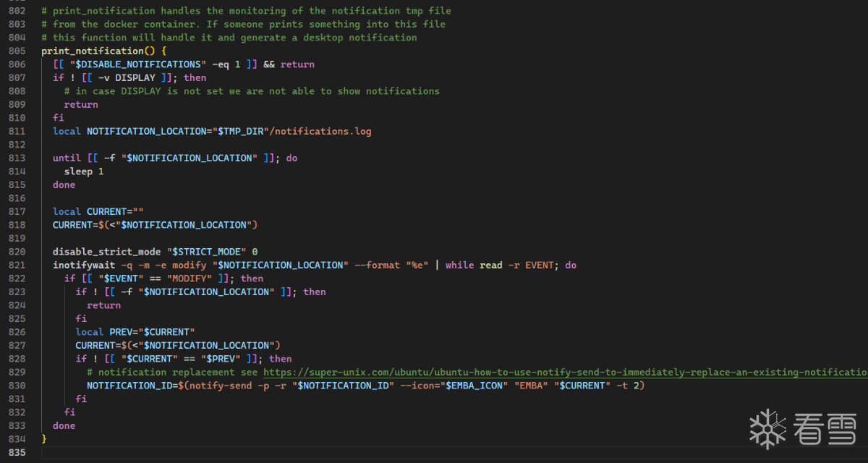This screenshot has height=463, width=868.
Task: Click the empty last line 835
Action: click(289, 452)
